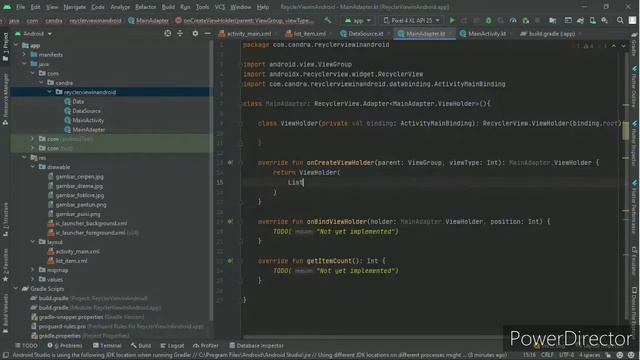Click the Select Opened File target icon

168,33
